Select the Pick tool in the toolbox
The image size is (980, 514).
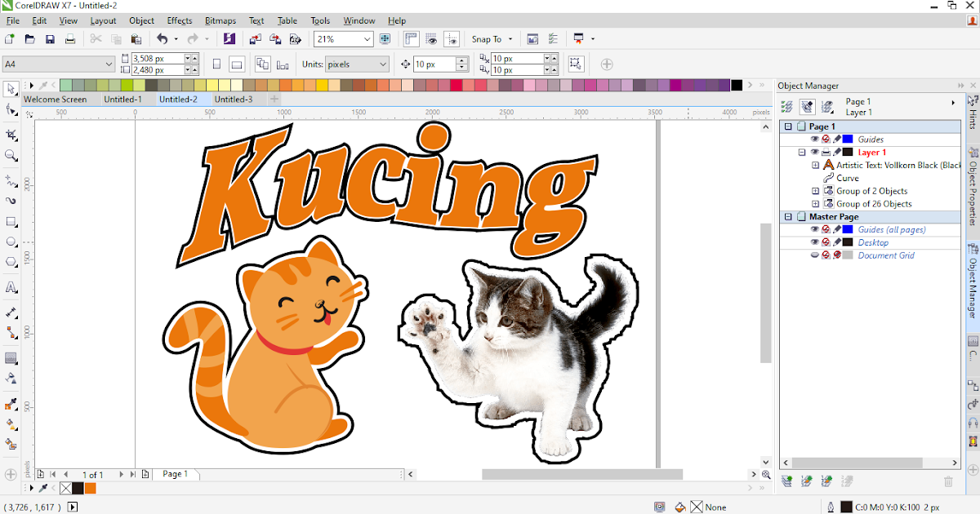click(11, 90)
